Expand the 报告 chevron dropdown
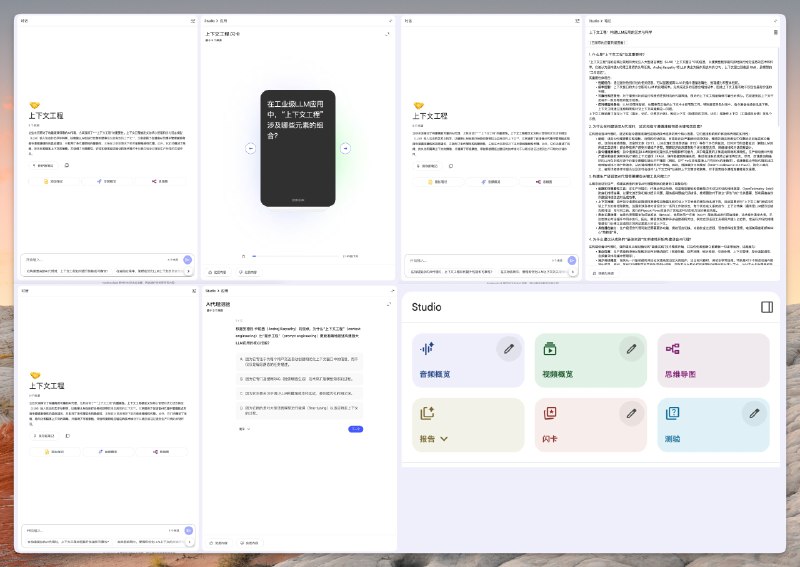Image resolution: width=800 pixels, height=567 pixels. tap(444, 438)
